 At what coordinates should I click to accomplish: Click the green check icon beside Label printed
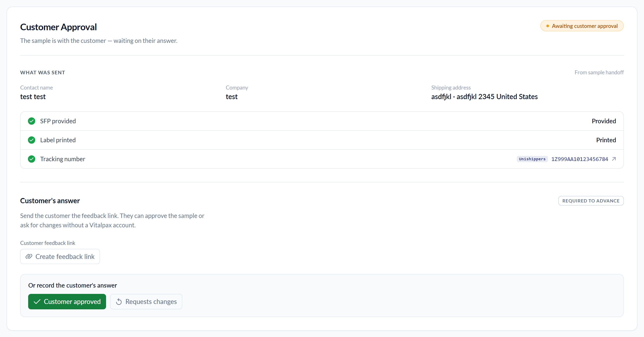coord(31,140)
